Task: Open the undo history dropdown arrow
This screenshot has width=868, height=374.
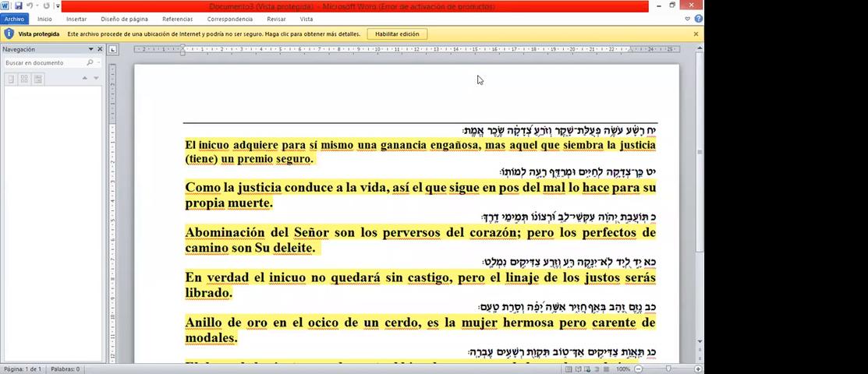Action: (x=37, y=6)
